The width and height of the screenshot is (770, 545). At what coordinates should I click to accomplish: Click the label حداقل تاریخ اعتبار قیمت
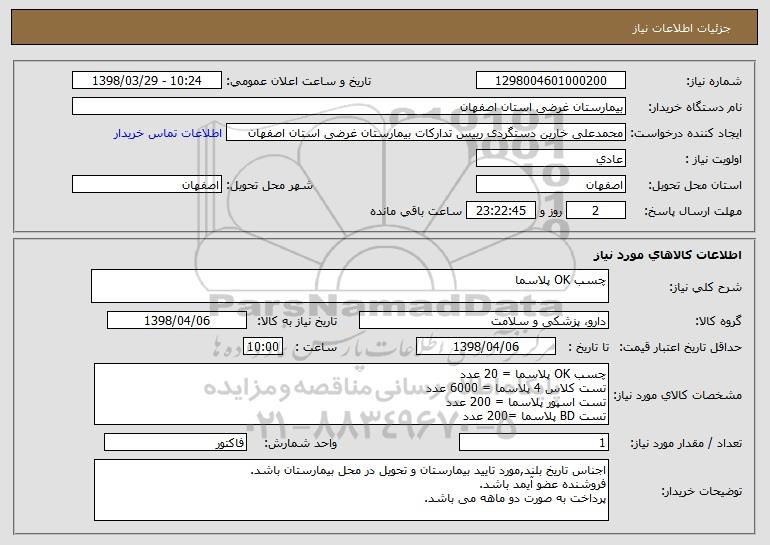[x=680, y=348]
